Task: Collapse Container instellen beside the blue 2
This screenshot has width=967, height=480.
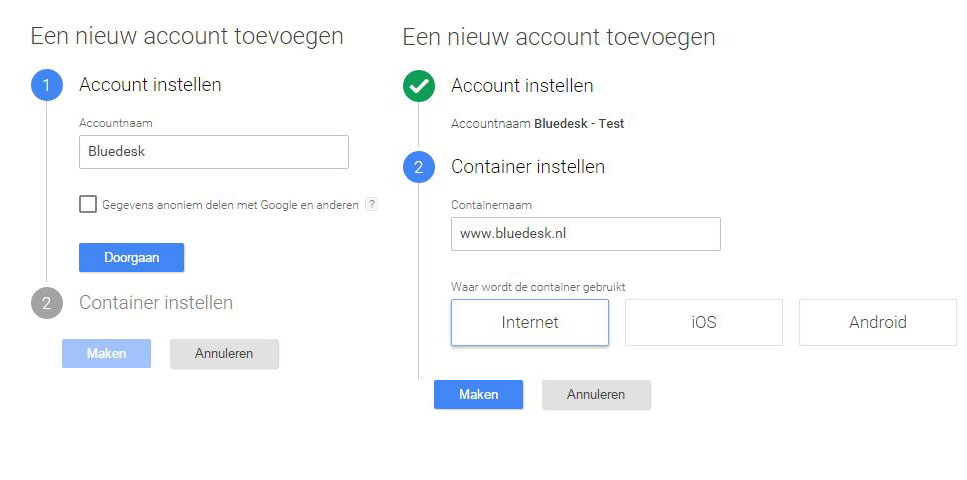Action: [528, 167]
